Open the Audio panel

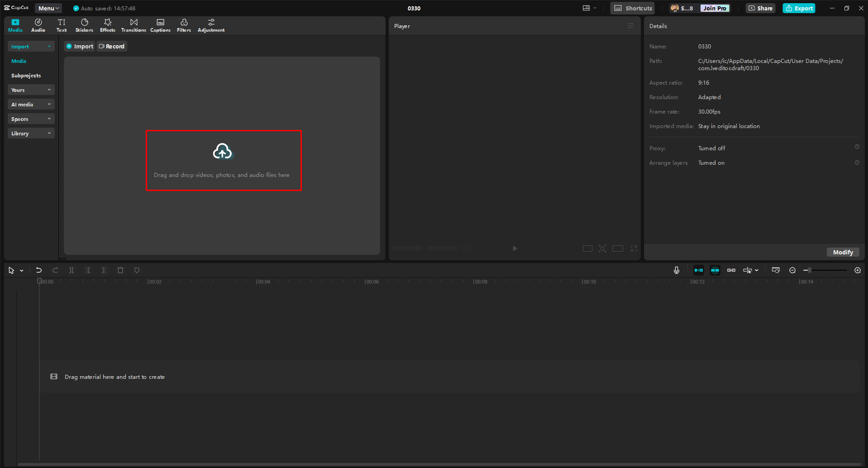tap(38, 25)
